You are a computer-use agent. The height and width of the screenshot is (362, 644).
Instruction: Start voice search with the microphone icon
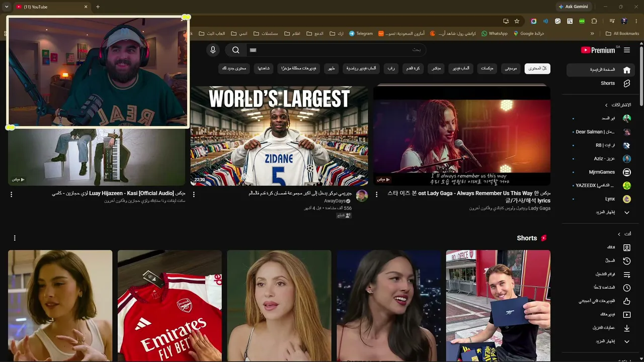tap(213, 50)
